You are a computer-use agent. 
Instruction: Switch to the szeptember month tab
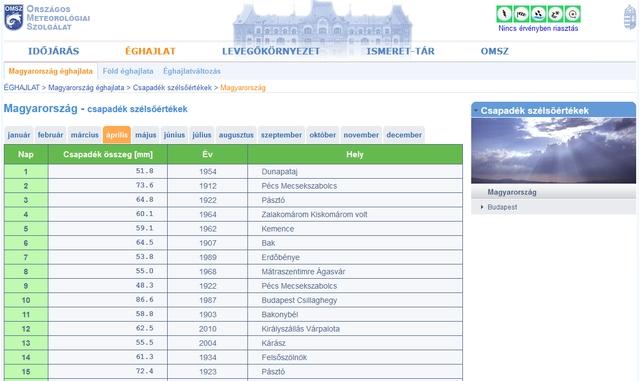point(281,135)
